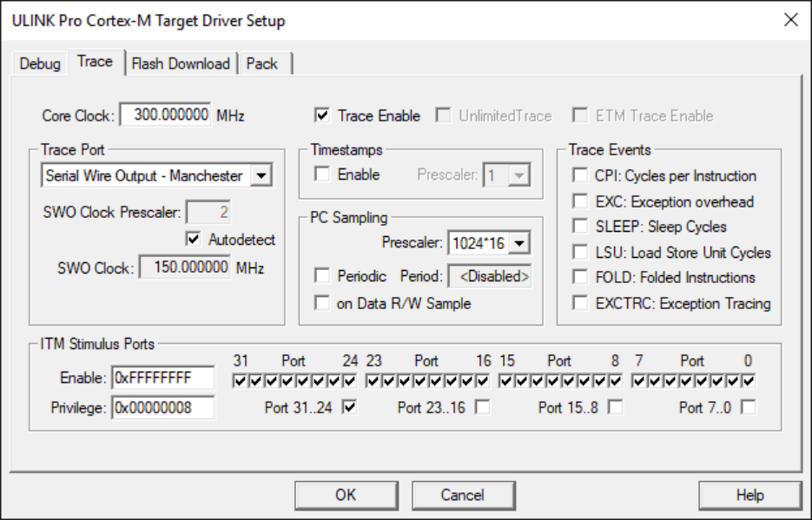Viewport: 812px width, 520px height.
Task: Click the Core Clock input field
Action: pyautogui.click(x=165, y=115)
